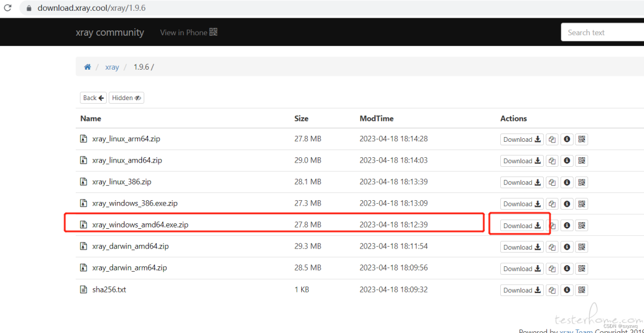Copy link icon for xray_windows_386.exe.zip

(552, 204)
